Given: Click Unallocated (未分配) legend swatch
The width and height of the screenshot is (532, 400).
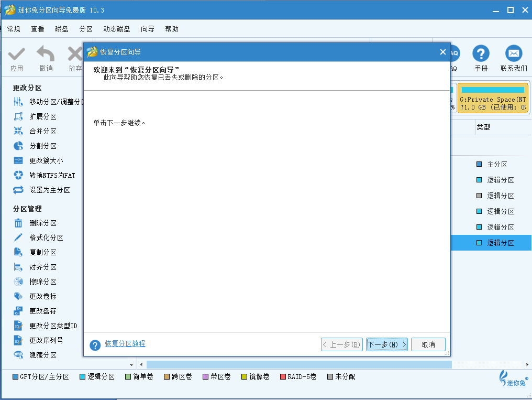Looking at the screenshot, I should tap(330, 376).
